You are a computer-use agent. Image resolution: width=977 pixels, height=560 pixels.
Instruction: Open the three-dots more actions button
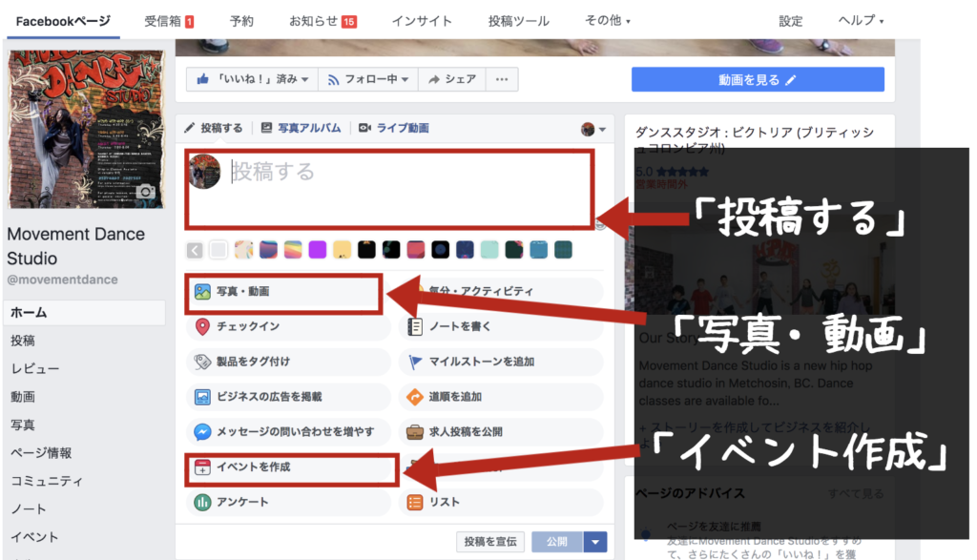502,79
